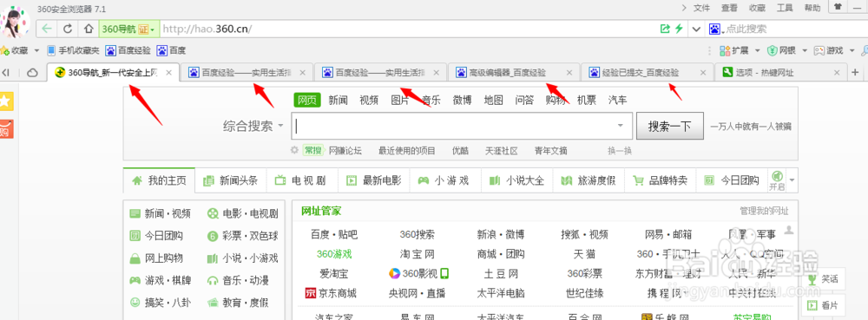This screenshot has width=868, height=320.
Task: Switch to the 高级编辑器_百度经验 tab
Action: (514, 72)
